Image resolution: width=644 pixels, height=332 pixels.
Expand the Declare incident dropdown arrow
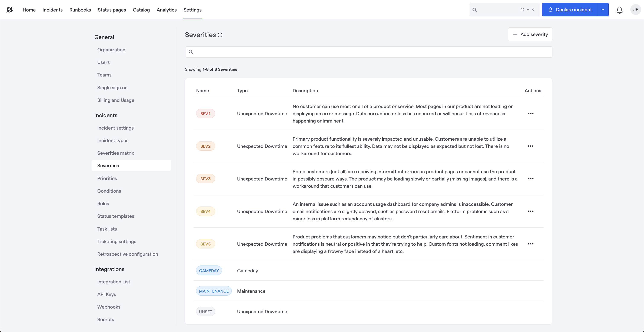tap(603, 9)
